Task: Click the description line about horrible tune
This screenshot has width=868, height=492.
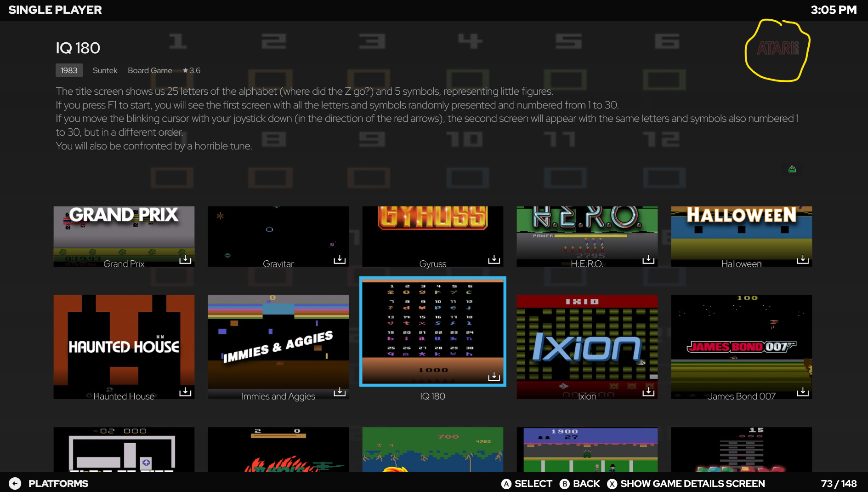Action: coord(154,146)
